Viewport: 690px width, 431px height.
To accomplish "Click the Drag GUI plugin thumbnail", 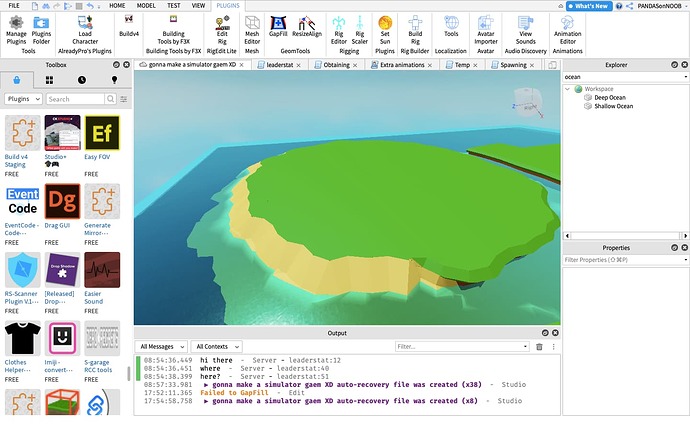I will (62, 201).
